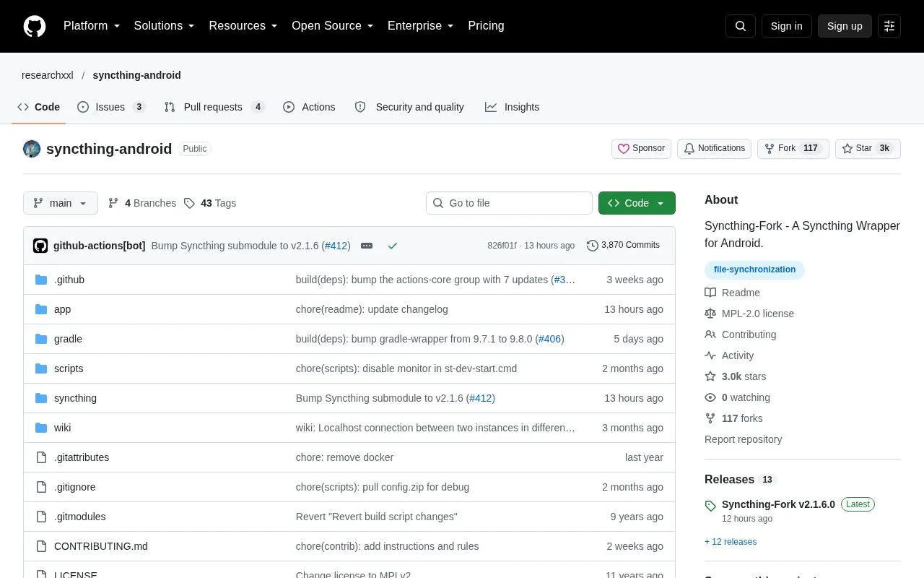This screenshot has height=578, width=924.
Task: Open the researchxxl owner link
Action: pyautogui.click(x=48, y=75)
